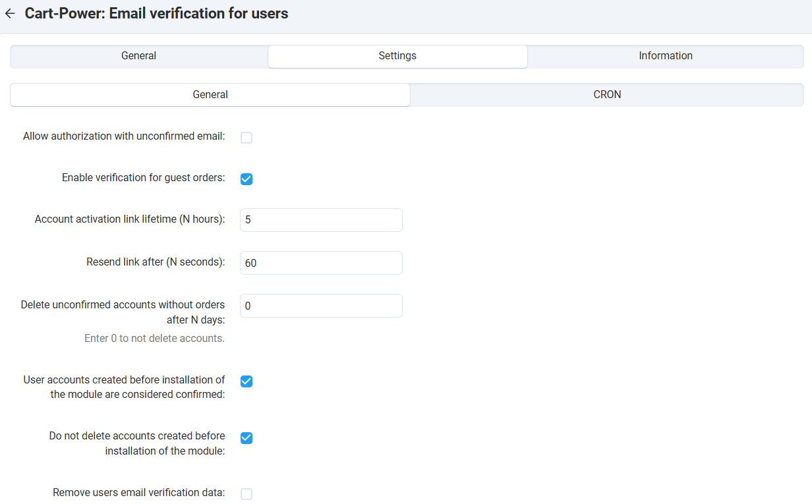Image resolution: width=812 pixels, height=504 pixels.
Task: Select the Settings tab
Action: coord(397,56)
